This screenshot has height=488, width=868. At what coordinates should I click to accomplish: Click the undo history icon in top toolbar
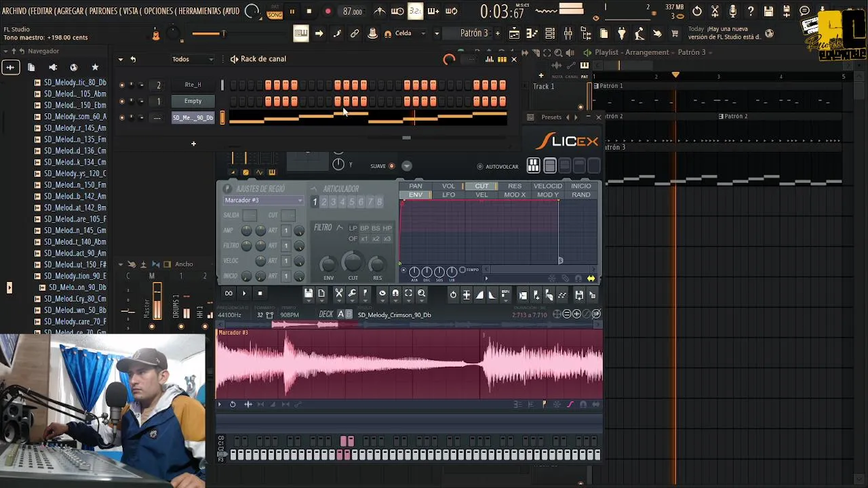[x=697, y=12]
